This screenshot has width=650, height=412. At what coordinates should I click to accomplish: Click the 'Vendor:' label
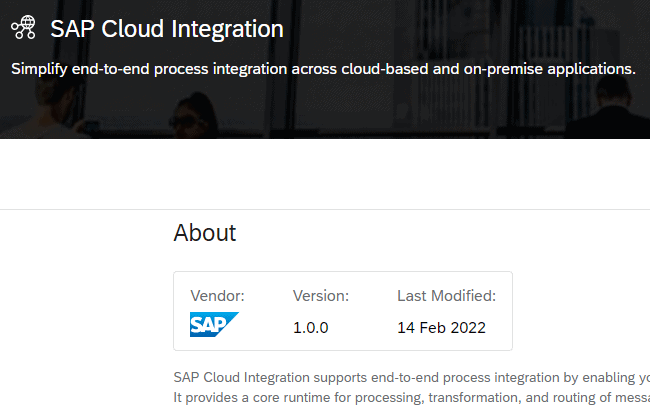coord(217,296)
